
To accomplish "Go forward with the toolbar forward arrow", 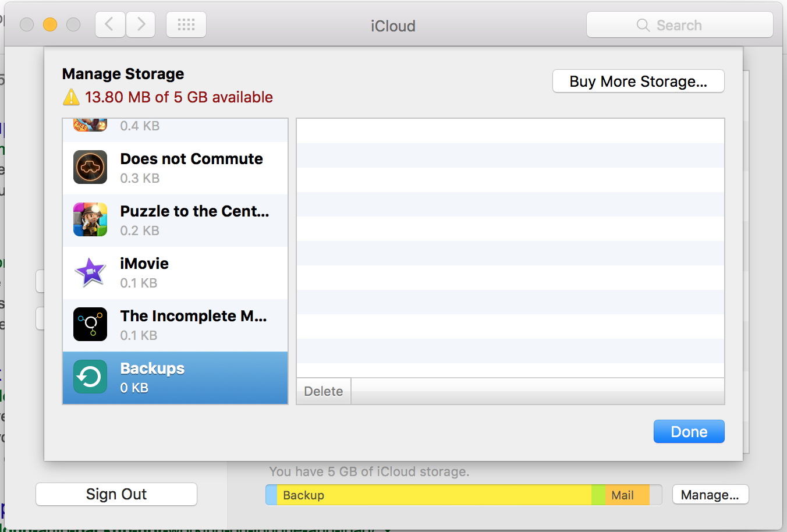I will point(141,24).
